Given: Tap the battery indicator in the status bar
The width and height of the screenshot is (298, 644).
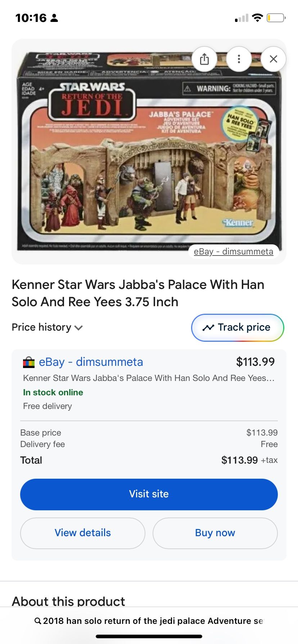Looking at the screenshot, I should pyautogui.click(x=276, y=18).
